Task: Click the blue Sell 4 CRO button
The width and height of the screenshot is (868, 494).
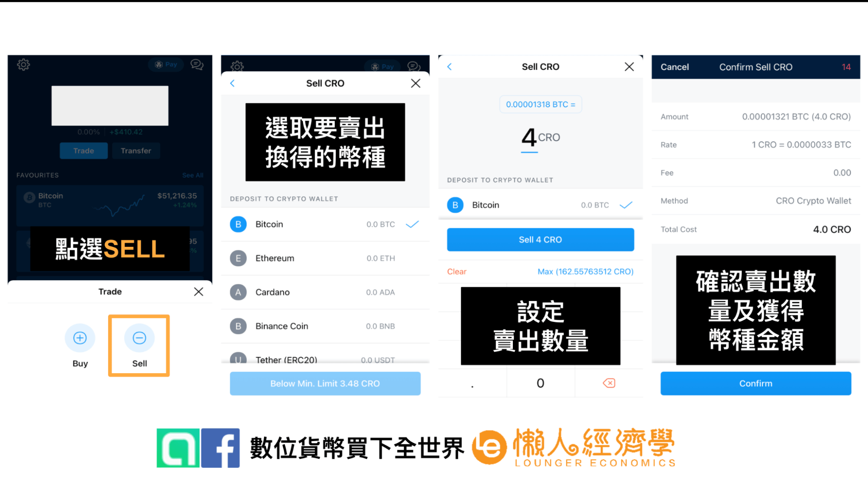Action: pyautogui.click(x=541, y=240)
